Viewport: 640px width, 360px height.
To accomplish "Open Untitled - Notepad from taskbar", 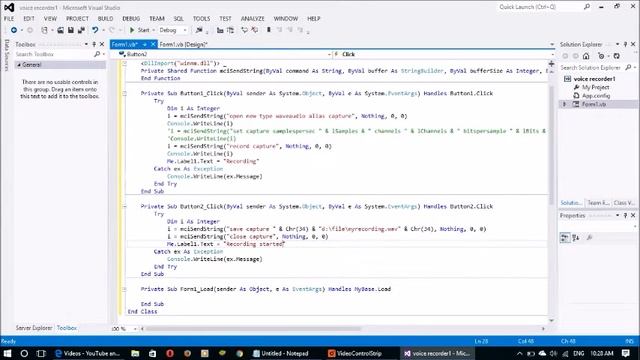I will pyautogui.click(x=280, y=353).
